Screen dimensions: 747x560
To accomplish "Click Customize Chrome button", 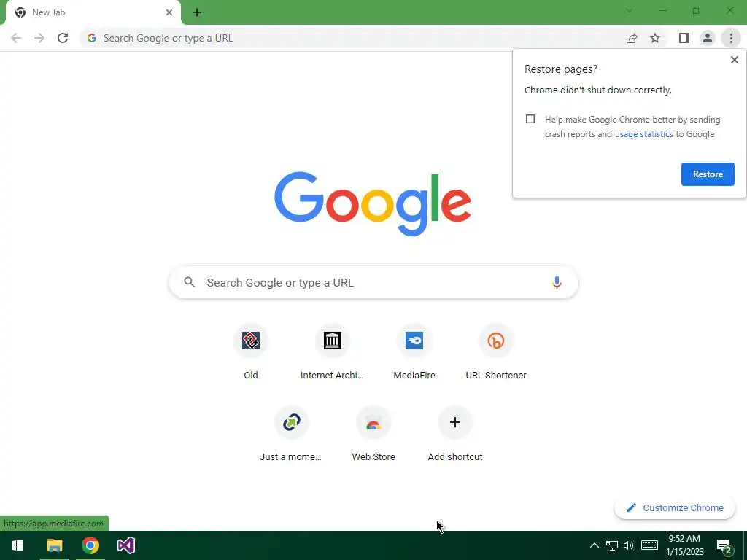I will pyautogui.click(x=675, y=508).
